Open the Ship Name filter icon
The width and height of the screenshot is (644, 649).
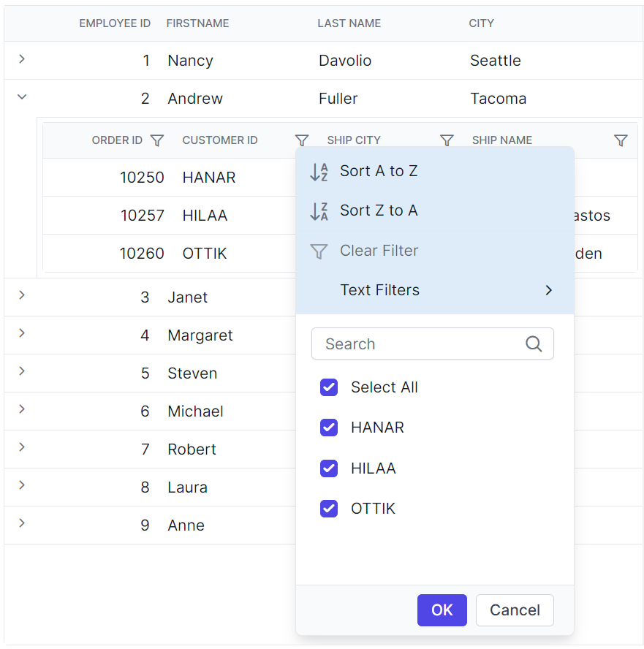621,140
